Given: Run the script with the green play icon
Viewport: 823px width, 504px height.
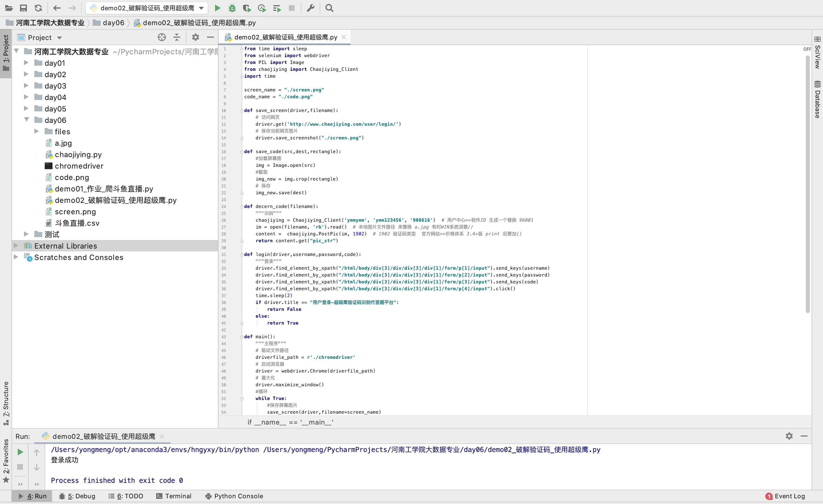Looking at the screenshot, I should 217,8.
